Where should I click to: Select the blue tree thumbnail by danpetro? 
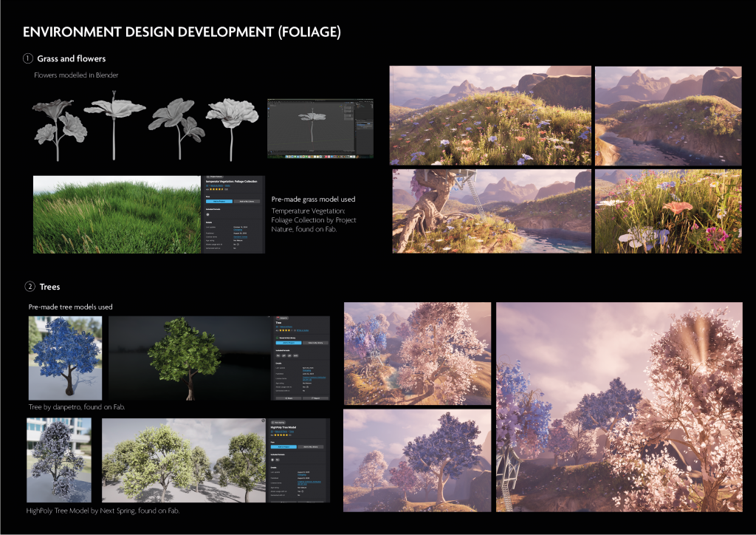pos(64,357)
